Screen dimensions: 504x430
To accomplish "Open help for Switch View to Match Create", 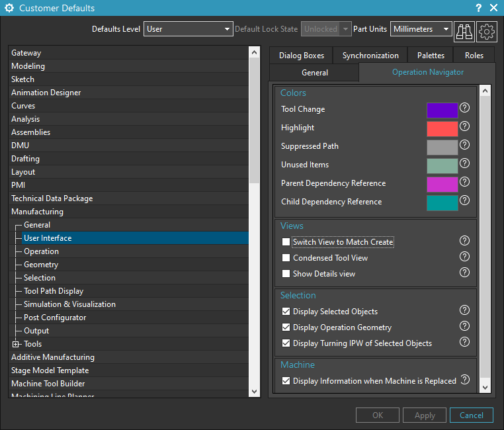I will [464, 241].
